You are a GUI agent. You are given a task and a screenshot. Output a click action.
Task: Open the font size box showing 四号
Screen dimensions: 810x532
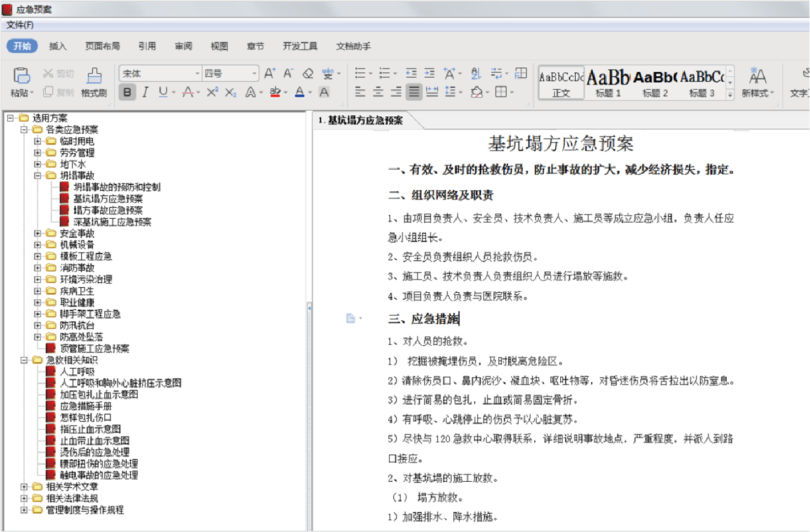pyautogui.click(x=230, y=73)
